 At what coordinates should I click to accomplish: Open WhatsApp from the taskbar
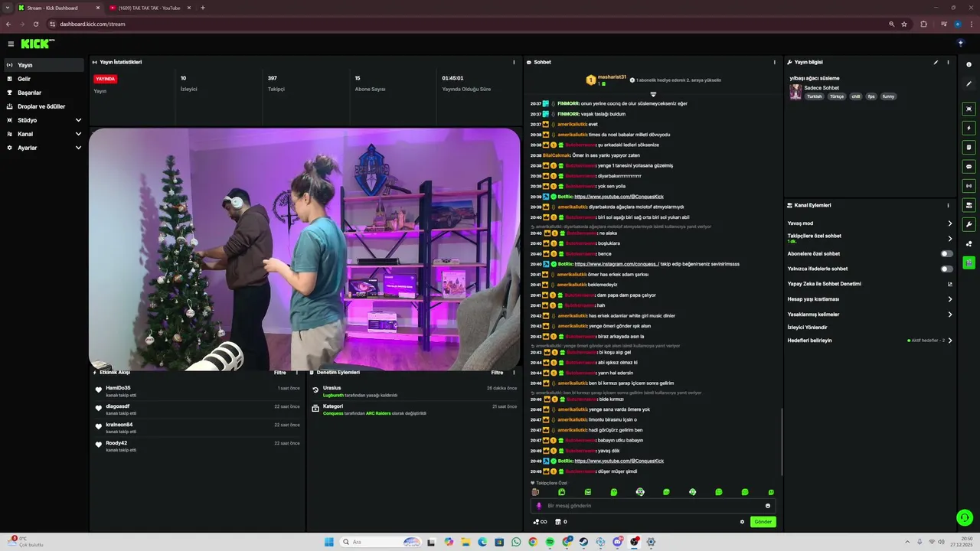coord(516,542)
